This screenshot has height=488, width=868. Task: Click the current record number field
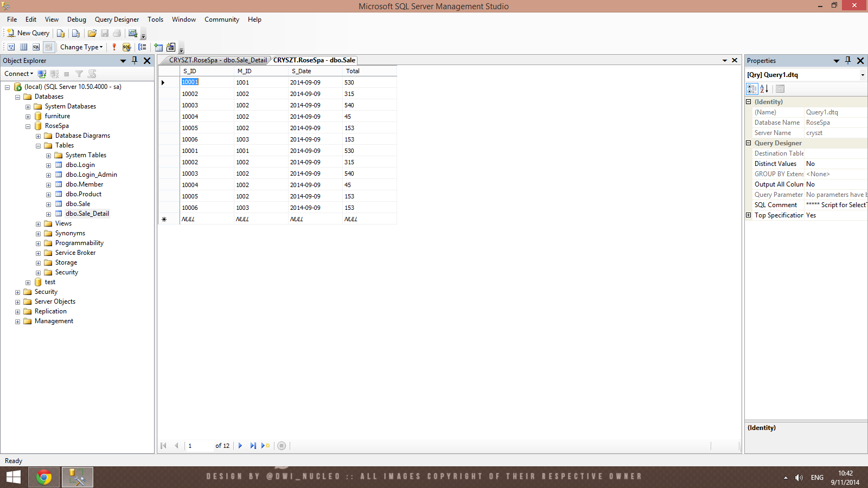click(x=199, y=446)
